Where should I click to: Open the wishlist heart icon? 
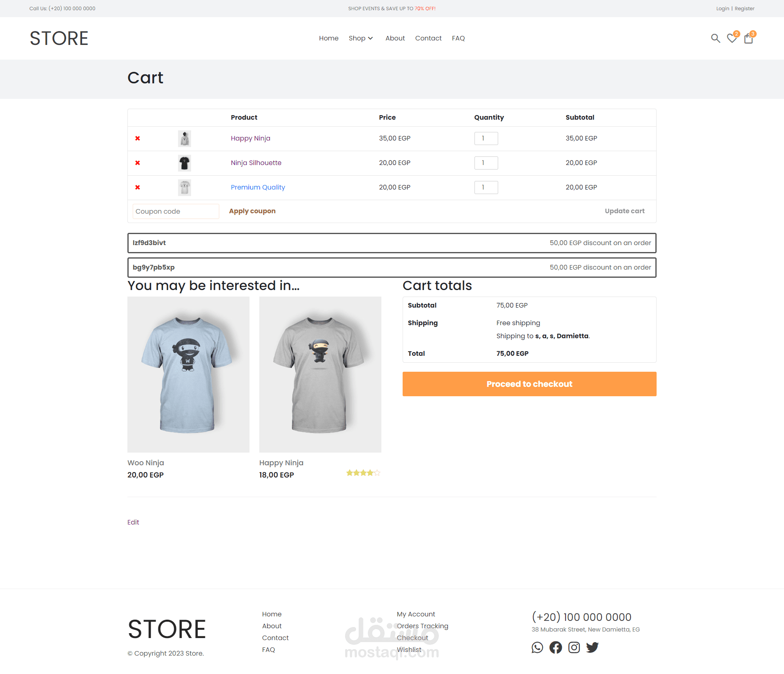click(732, 38)
